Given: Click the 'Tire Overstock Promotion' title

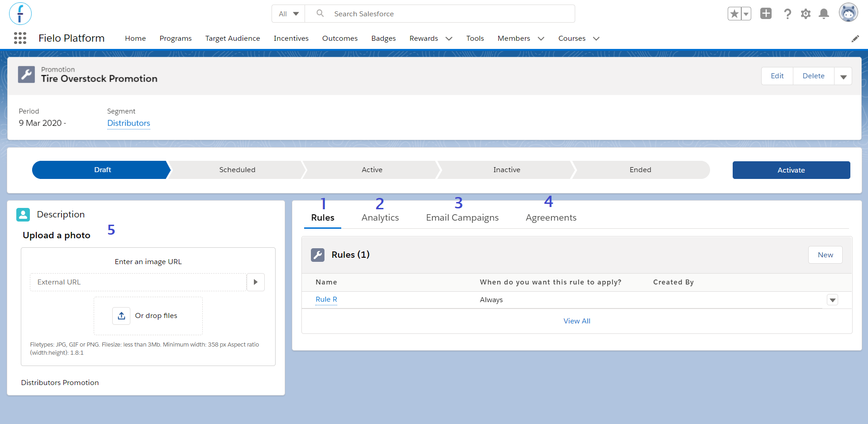Looking at the screenshot, I should pos(99,79).
